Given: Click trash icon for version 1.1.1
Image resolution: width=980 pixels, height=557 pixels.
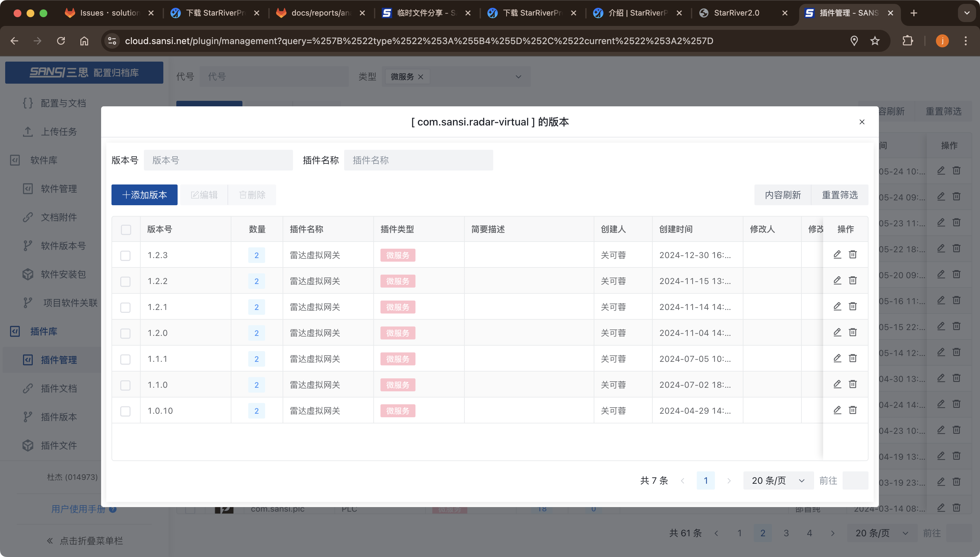Looking at the screenshot, I should coord(853,359).
